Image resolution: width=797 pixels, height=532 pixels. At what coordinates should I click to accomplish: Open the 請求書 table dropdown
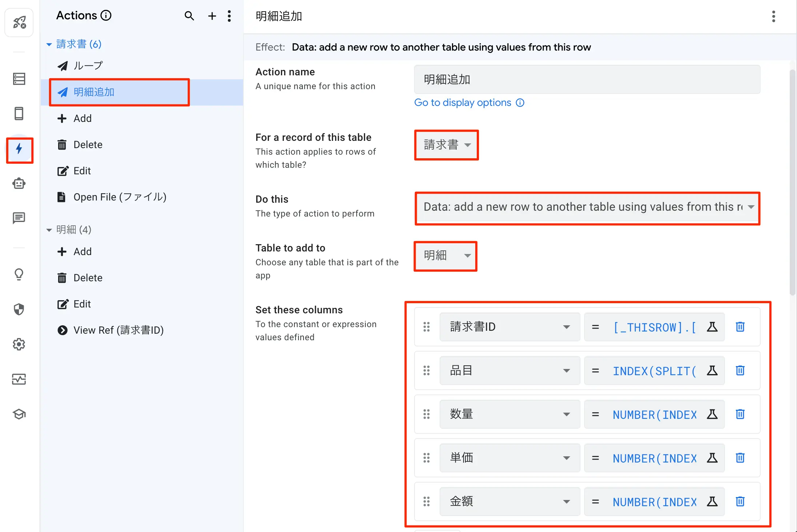click(x=447, y=145)
